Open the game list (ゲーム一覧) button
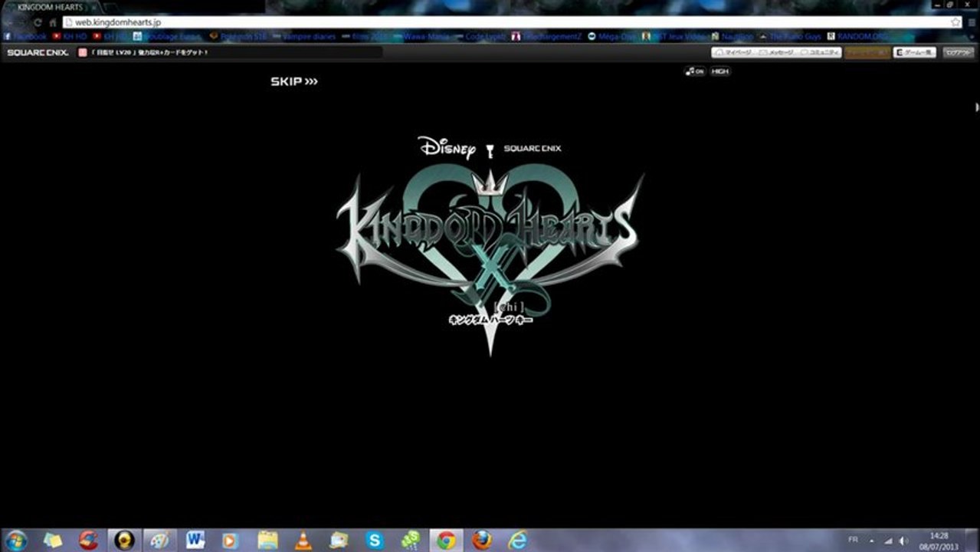The height and width of the screenshot is (552, 980). [915, 53]
